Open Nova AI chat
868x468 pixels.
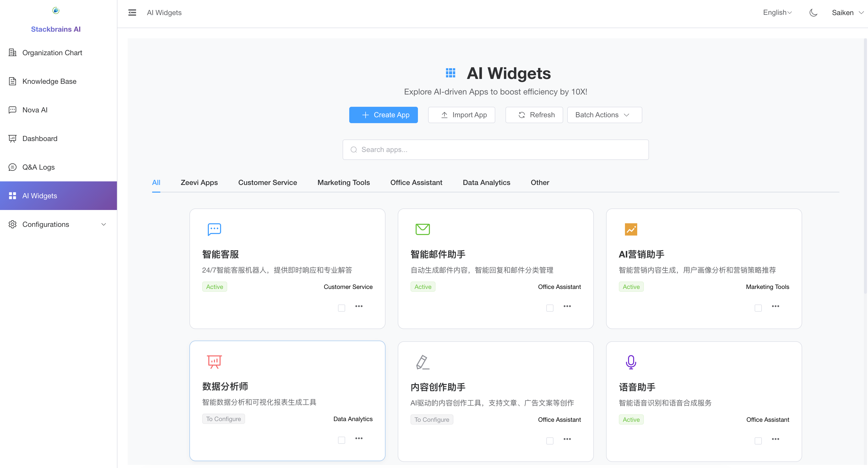click(35, 110)
